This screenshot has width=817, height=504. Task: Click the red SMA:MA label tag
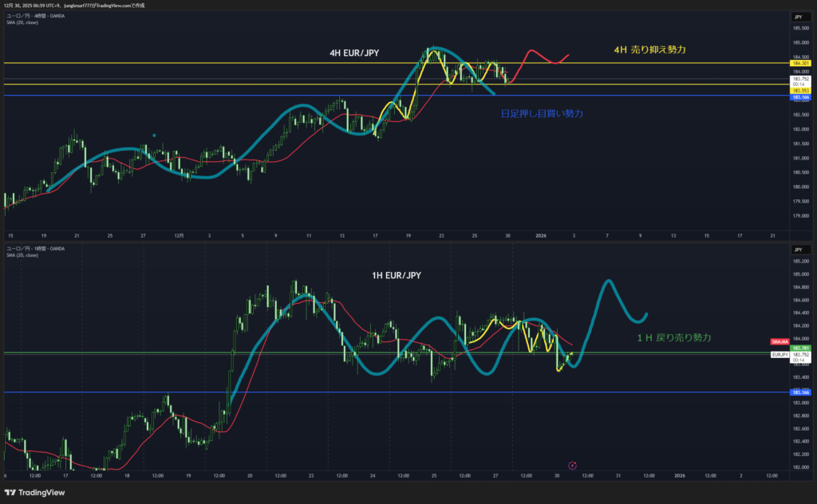[780, 341]
